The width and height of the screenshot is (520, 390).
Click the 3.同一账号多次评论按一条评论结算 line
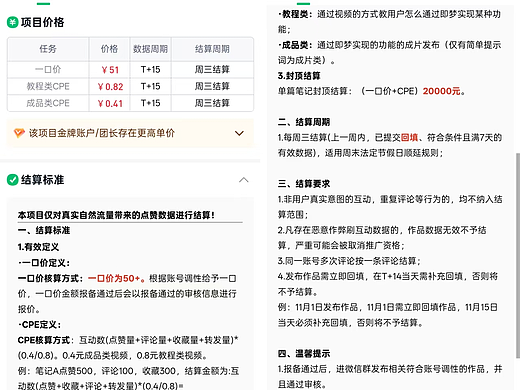(349, 261)
